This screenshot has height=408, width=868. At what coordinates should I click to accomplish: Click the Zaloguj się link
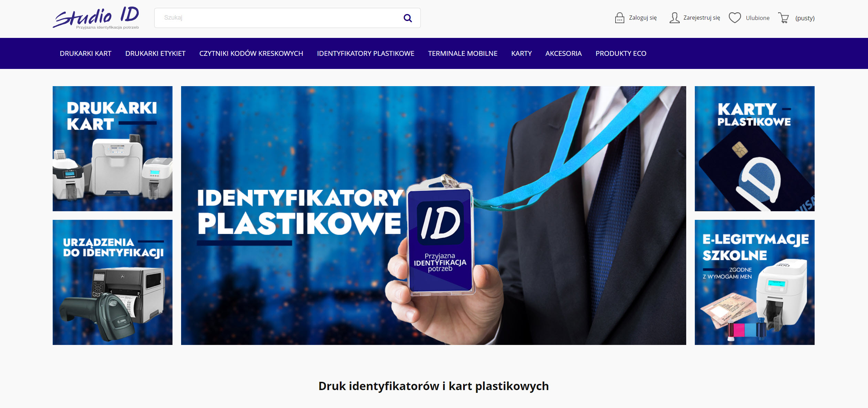(642, 18)
